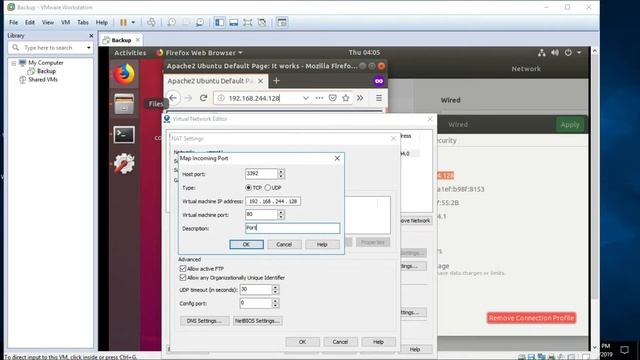
Task: Open the console view toolbar icon
Action: coord(282,22)
